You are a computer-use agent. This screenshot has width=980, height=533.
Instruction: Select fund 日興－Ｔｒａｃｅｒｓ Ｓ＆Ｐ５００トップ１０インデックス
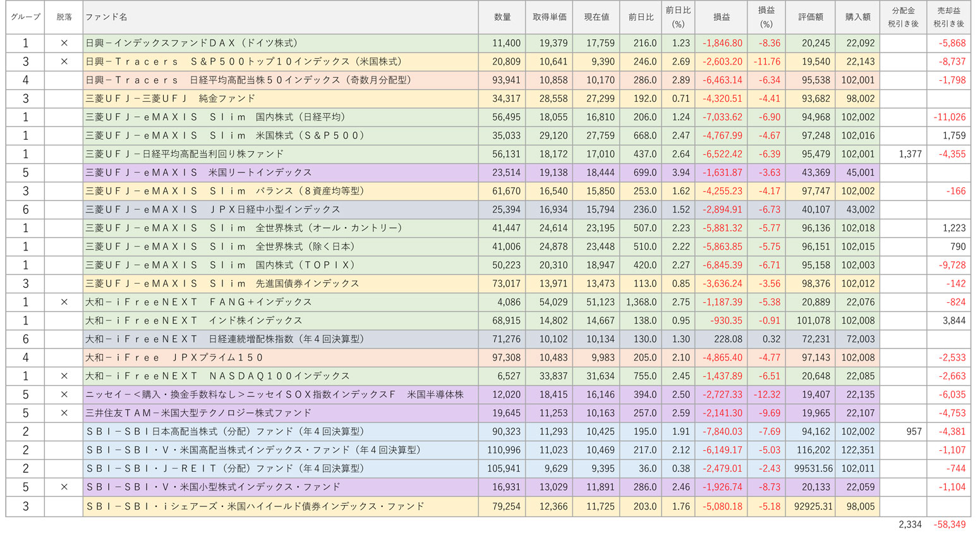(244, 61)
